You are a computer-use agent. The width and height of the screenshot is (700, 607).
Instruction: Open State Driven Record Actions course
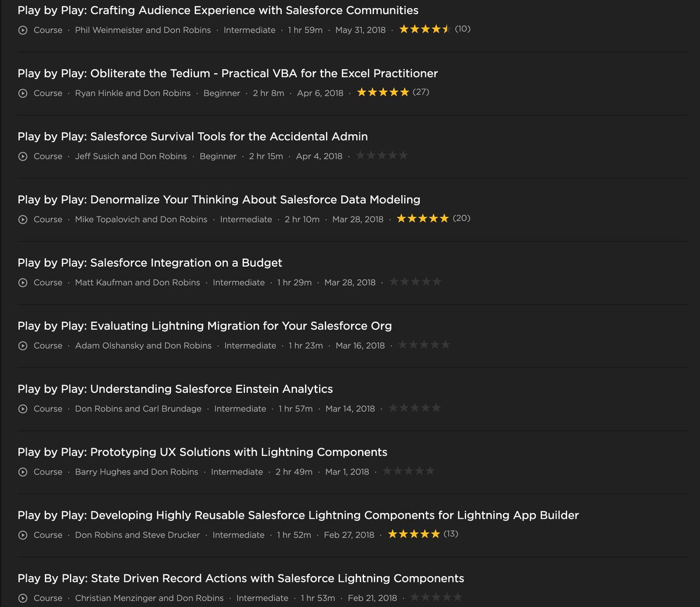(x=241, y=578)
